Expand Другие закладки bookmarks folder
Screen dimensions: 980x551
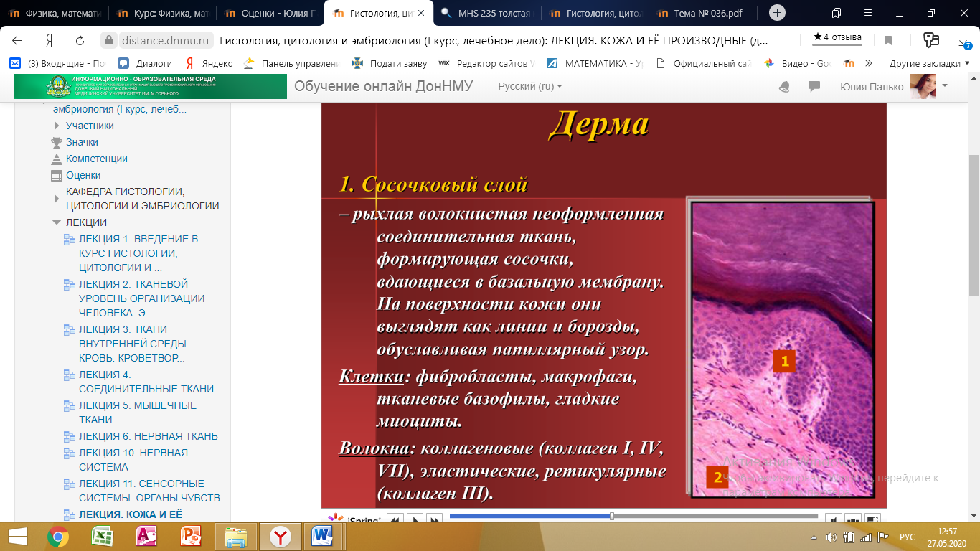coord(929,63)
